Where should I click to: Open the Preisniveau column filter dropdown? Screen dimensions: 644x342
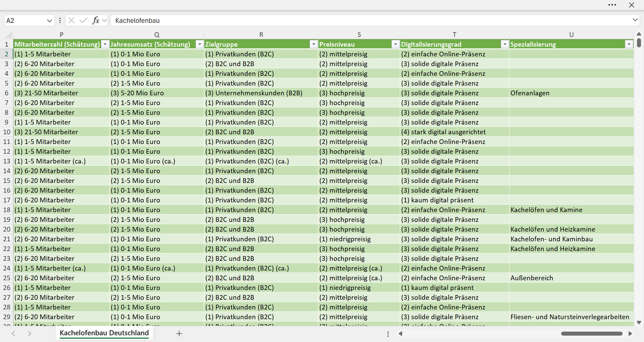pyautogui.click(x=395, y=44)
